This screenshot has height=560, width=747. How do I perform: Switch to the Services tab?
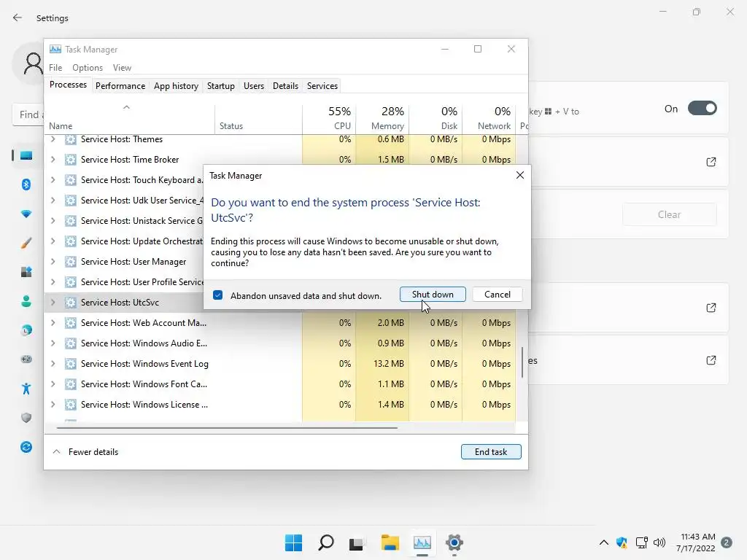[x=322, y=86]
